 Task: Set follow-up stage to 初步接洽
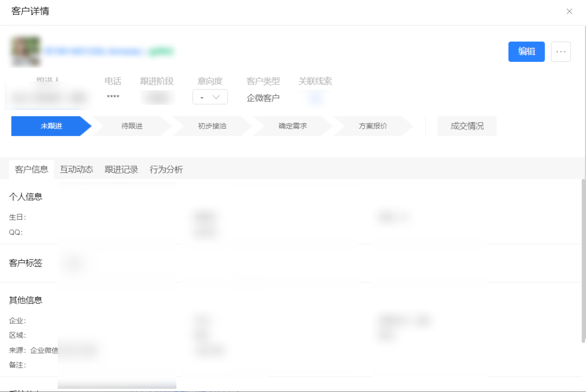pos(212,126)
